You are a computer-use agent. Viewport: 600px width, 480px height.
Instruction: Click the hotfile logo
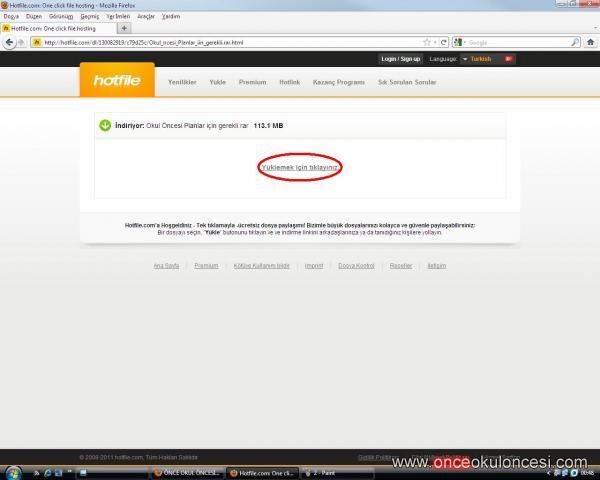[x=117, y=81]
